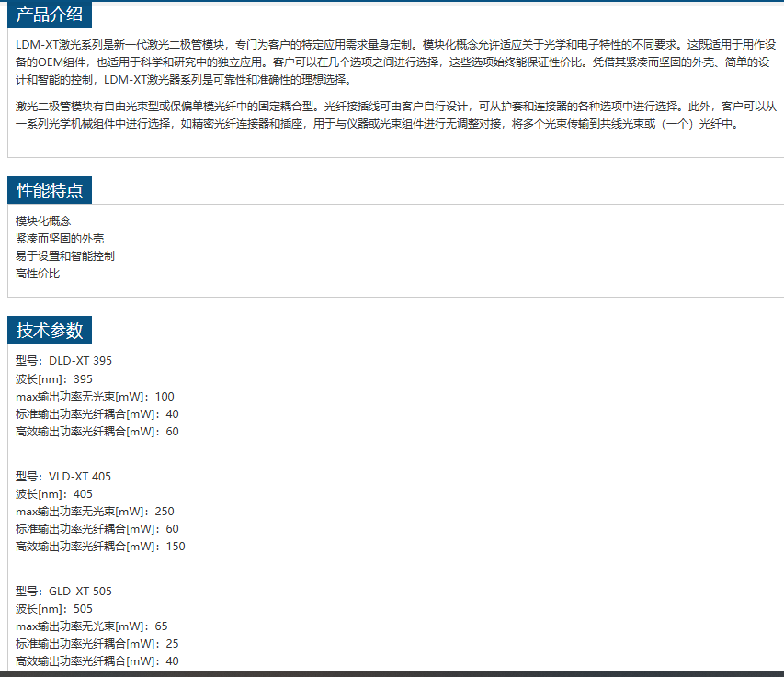Click the 易于设置和智能控制 feature line

[x=65, y=256]
